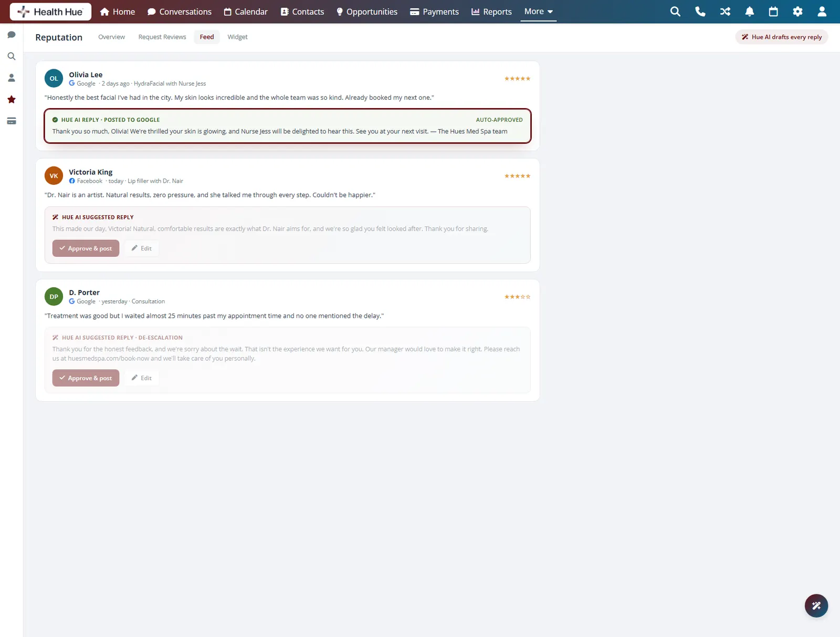Edit Victoria King's suggested reply

pos(142,248)
